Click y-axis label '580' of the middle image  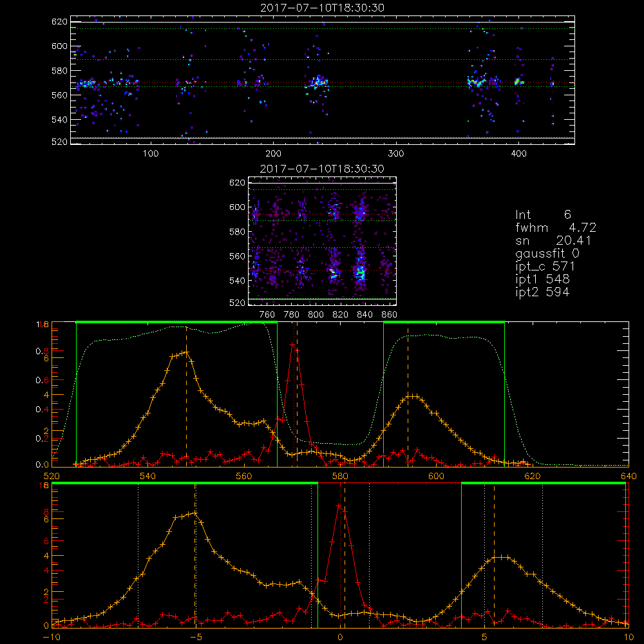237,232
